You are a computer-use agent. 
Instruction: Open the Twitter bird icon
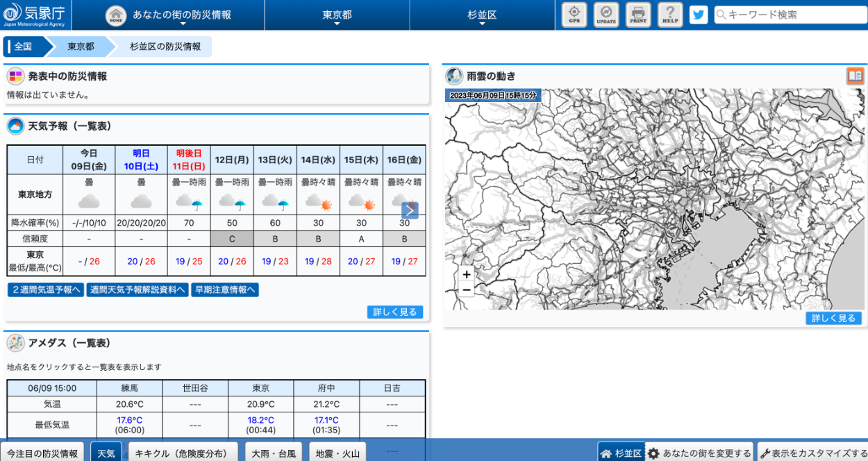click(x=699, y=15)
